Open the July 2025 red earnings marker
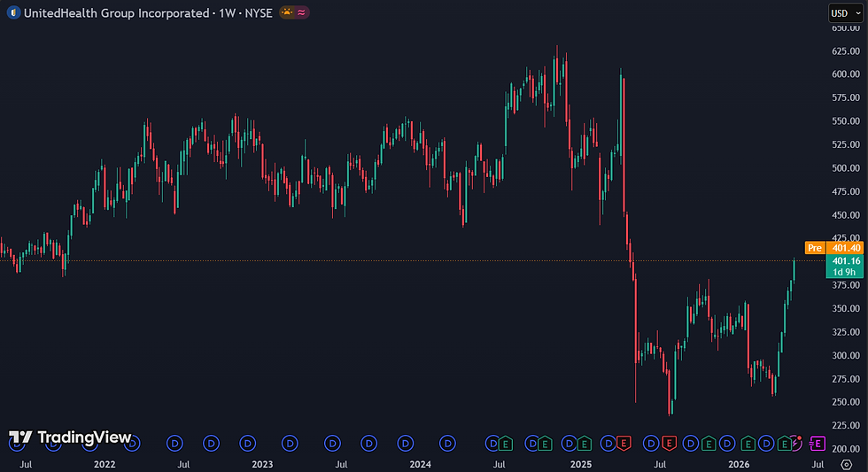 (670, 444)
